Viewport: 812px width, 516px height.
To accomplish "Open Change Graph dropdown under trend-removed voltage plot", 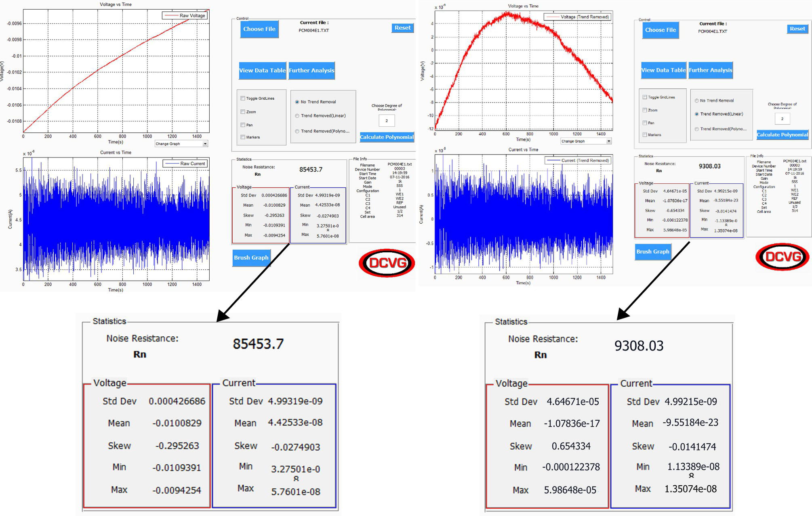I will (586, 141).
